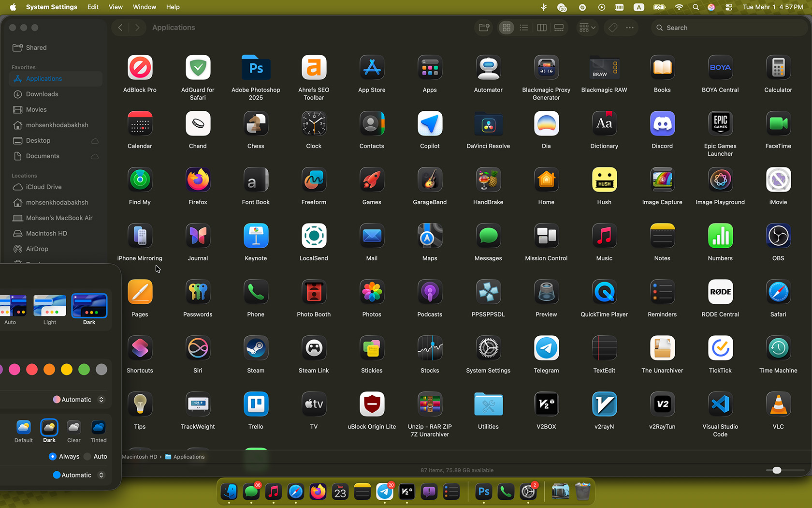Select the HandBrake app icon
The image size is (812, 508).
tap(488, 180)
